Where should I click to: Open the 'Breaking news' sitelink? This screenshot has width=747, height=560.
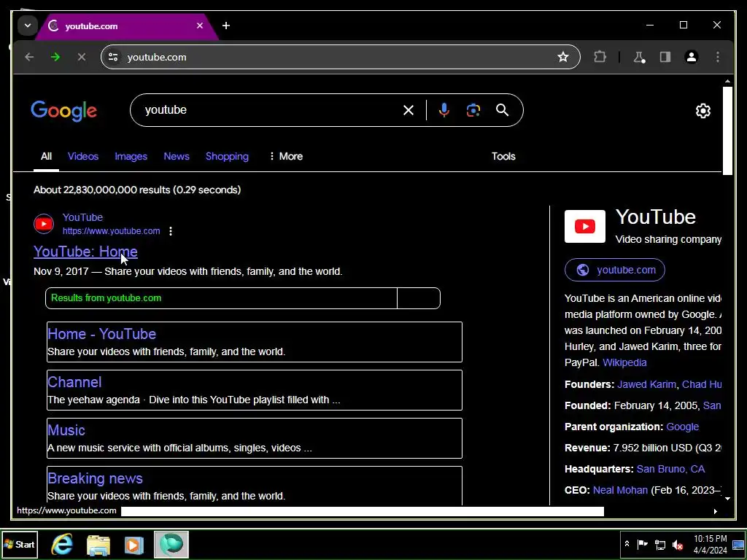[x=96, y=478]
